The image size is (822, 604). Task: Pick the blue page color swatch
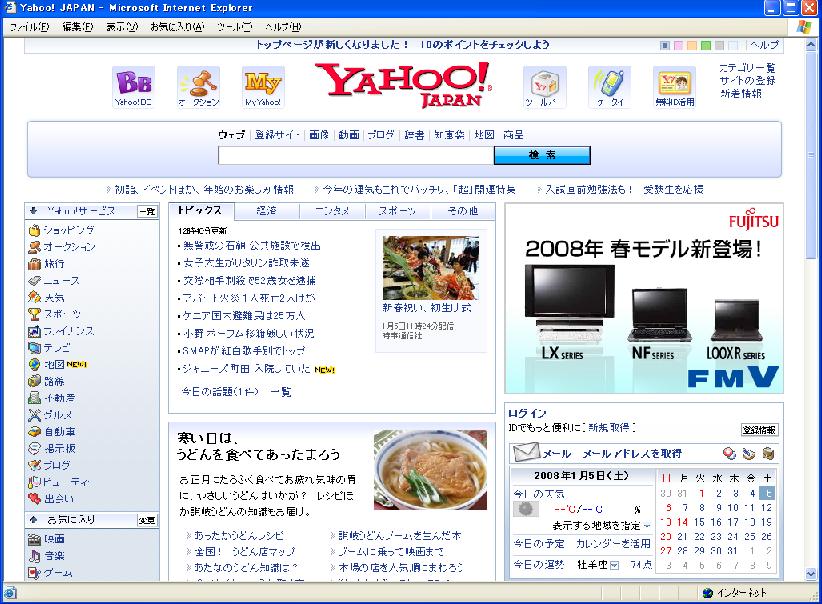(x=665, y=46)
